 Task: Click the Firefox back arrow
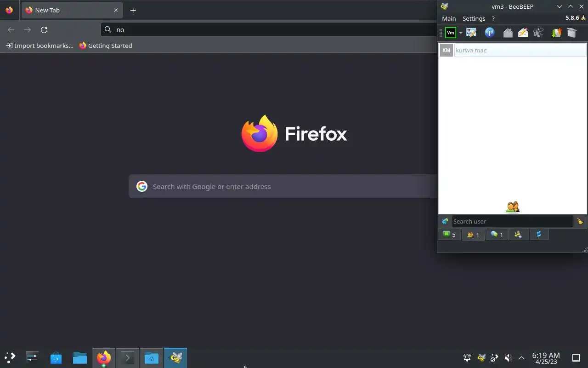[11, 29]
